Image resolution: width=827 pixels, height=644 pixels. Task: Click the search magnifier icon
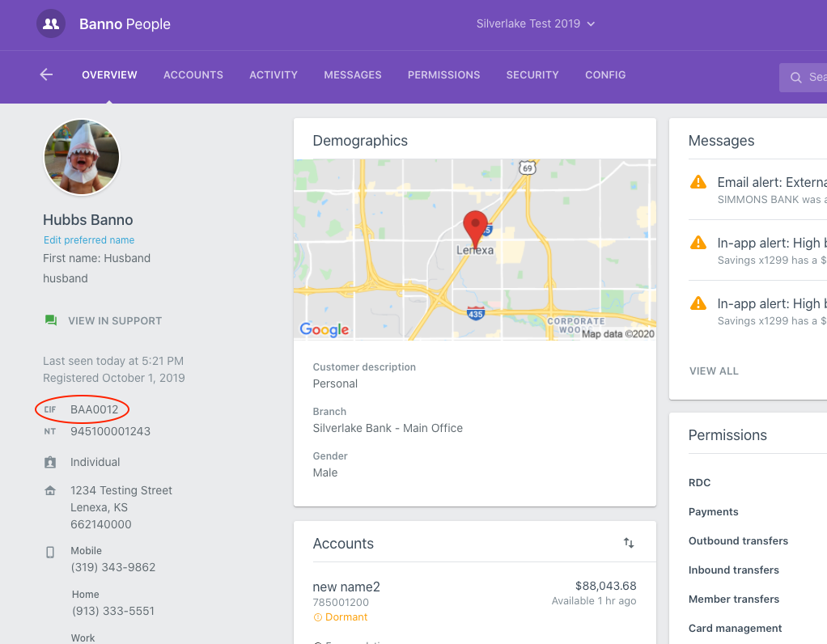point(795,78)
